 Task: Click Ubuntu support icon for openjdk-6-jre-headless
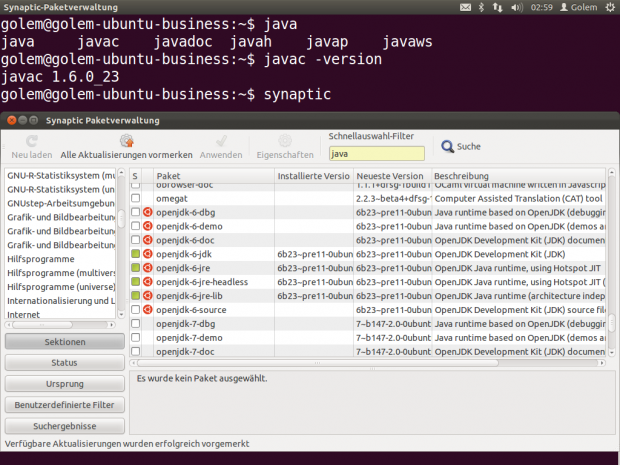(x=147, y=282)
